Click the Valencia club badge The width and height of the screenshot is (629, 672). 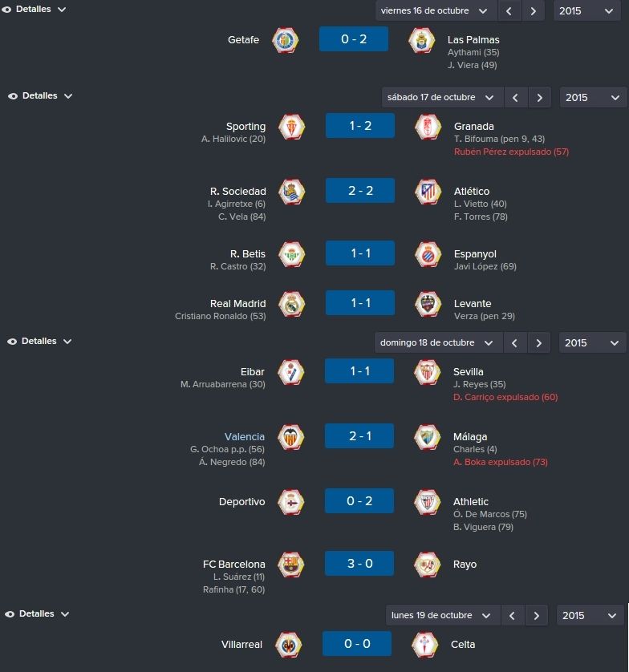click(x=290, y=437)
